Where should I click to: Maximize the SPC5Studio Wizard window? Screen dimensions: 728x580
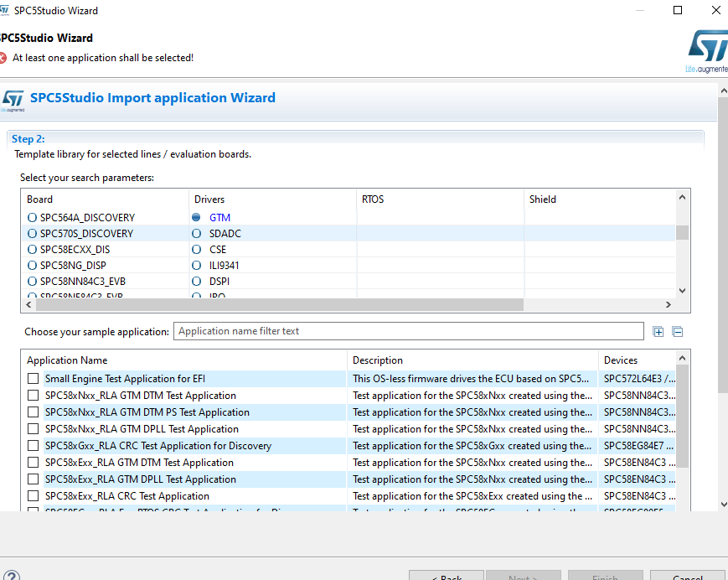point(678,10)
